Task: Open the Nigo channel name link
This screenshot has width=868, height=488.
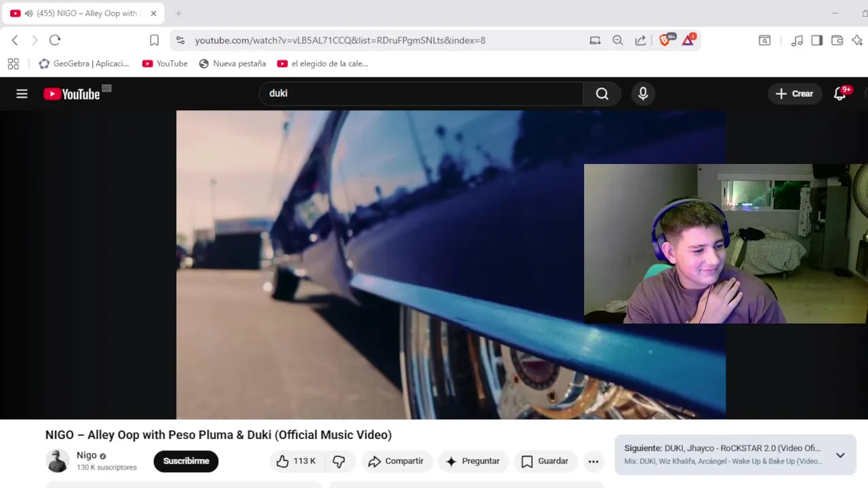Action: 87,455
